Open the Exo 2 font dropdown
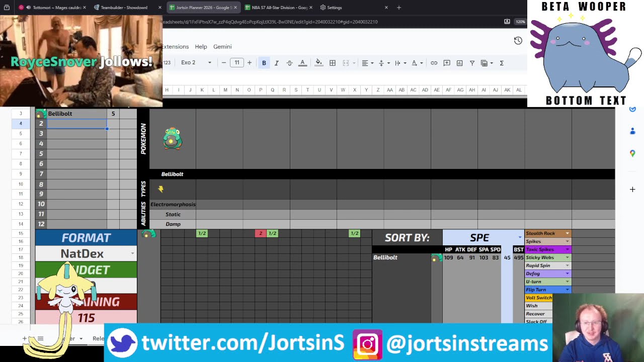 [196, 63]
